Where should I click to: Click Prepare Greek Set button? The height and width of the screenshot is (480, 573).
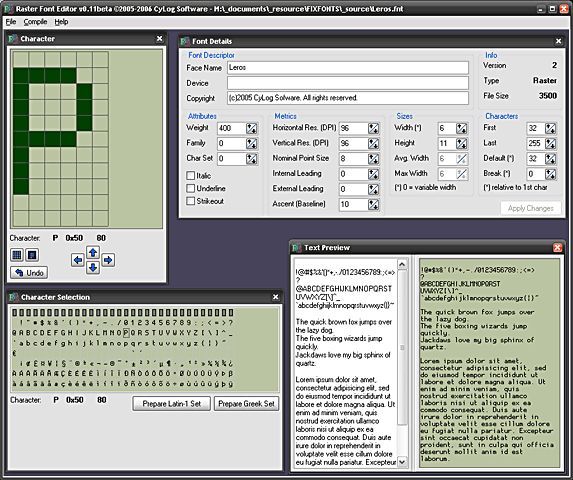pyautogui.click(x=246, y=404)
